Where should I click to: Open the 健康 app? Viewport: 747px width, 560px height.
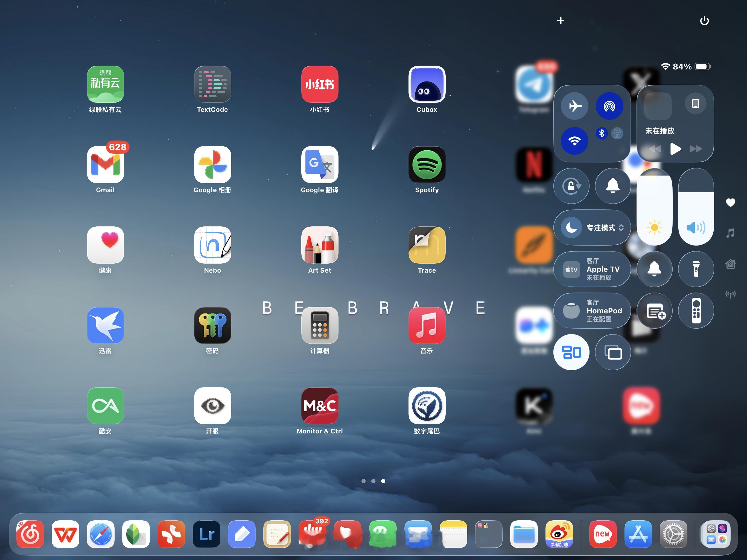pyautogui.click(x=105, y=245)
